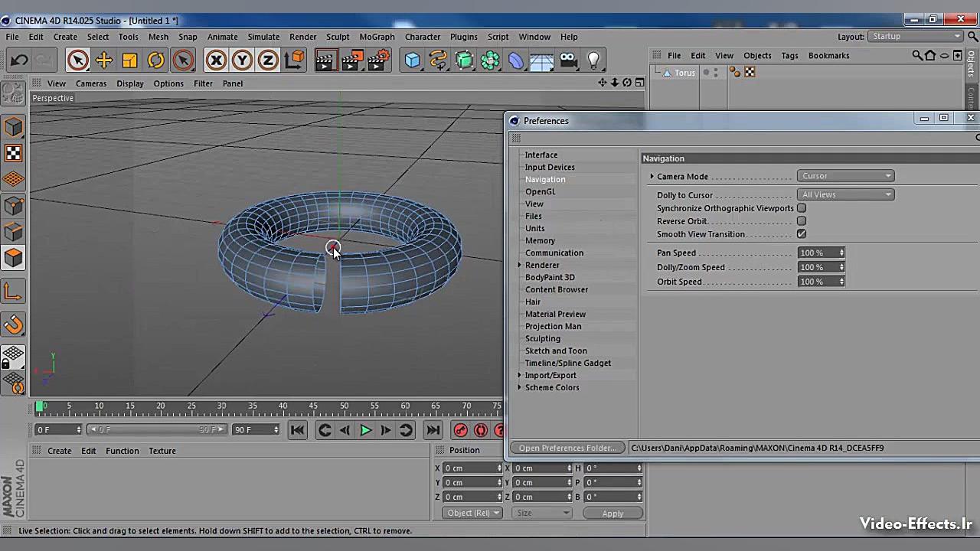Click the Render View icon
Screen dimensions: 980x551
tap(325, 60)
